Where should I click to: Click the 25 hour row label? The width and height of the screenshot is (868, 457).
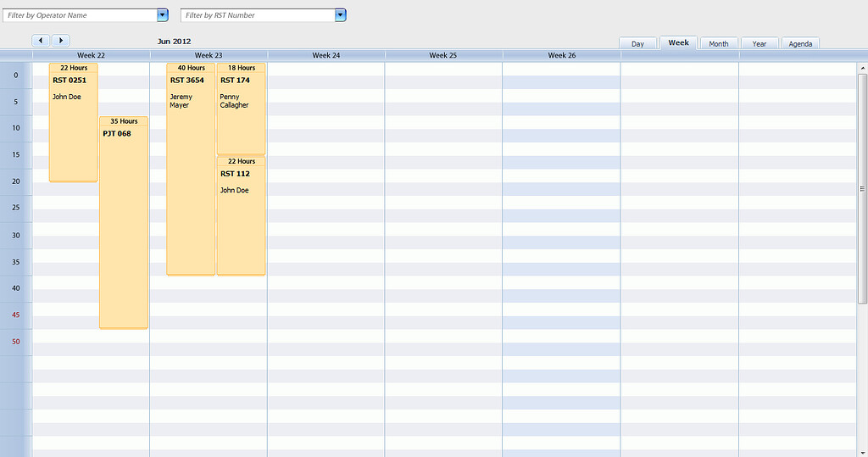(15, 207)
